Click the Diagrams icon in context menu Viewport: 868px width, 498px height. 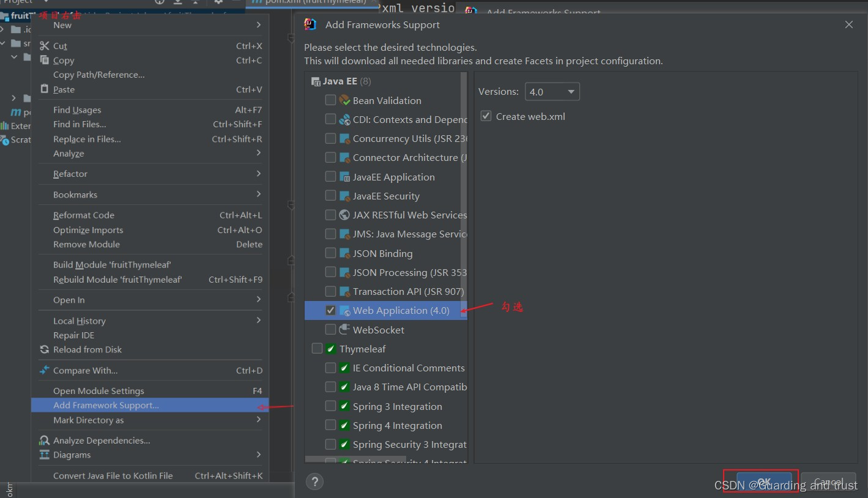click(44, 455)
